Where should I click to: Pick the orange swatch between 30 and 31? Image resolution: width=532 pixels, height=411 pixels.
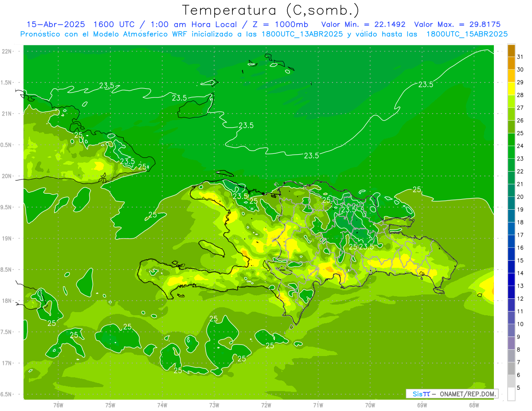(x=511, y=63)
